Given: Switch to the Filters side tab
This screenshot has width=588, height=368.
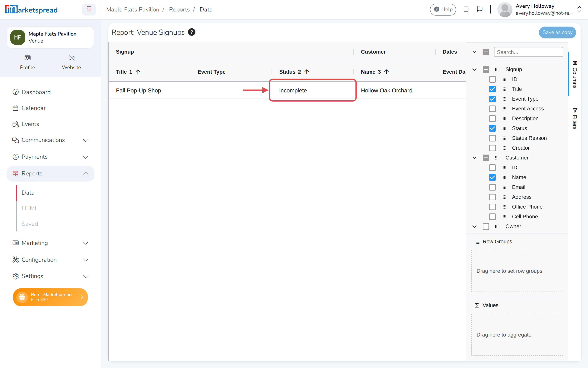Looking at the screenshot, I should point(575,119).
